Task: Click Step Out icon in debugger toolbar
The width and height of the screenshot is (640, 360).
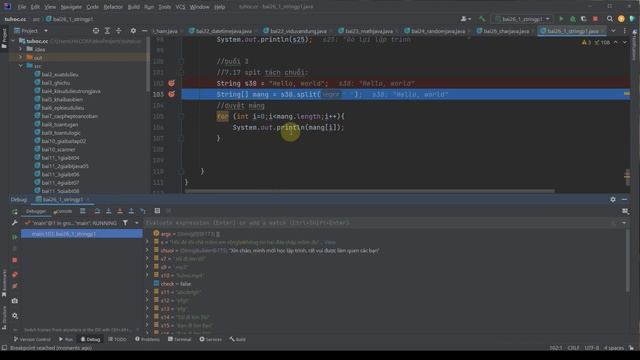Action: [131, 211]
